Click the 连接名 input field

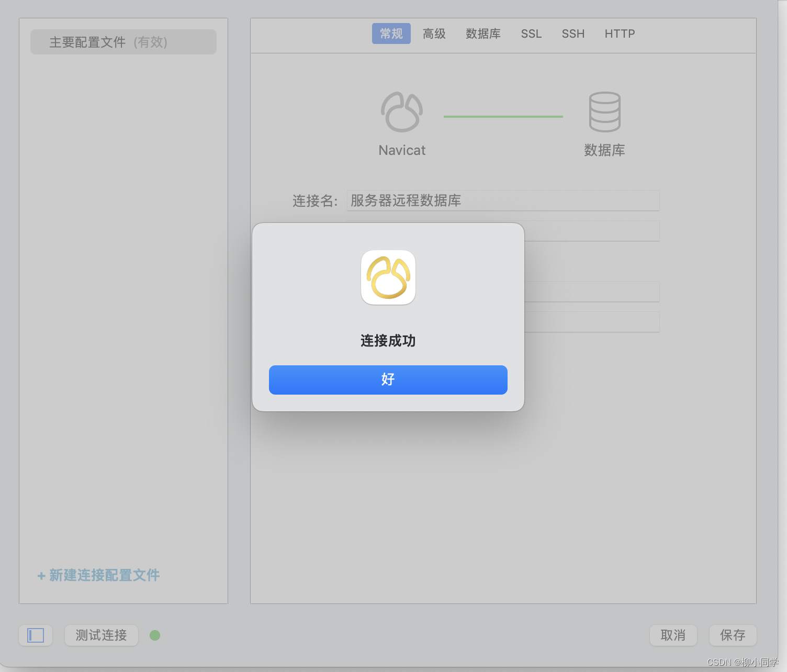pyautogui.click(x=503, y=200)
